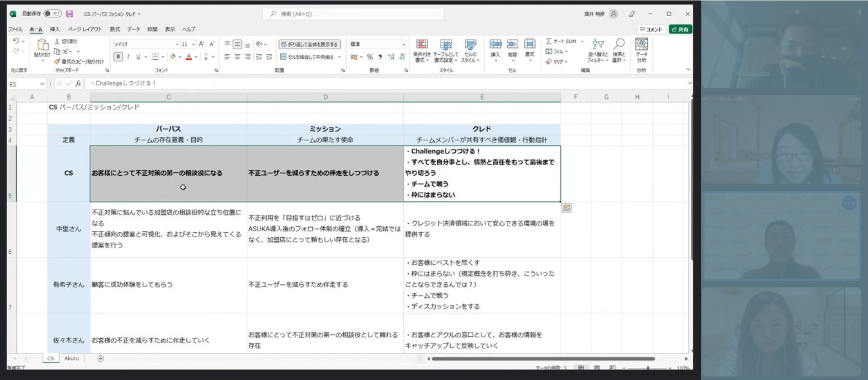868x380 pixels.
Task: Click Format as Table icon
Action: tap(446, 50)
